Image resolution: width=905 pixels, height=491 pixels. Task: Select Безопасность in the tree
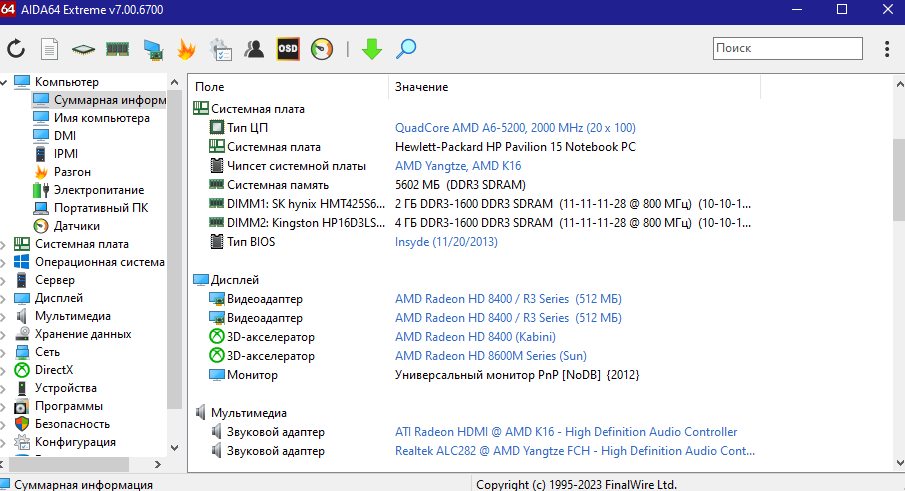[x=72, y=424]
